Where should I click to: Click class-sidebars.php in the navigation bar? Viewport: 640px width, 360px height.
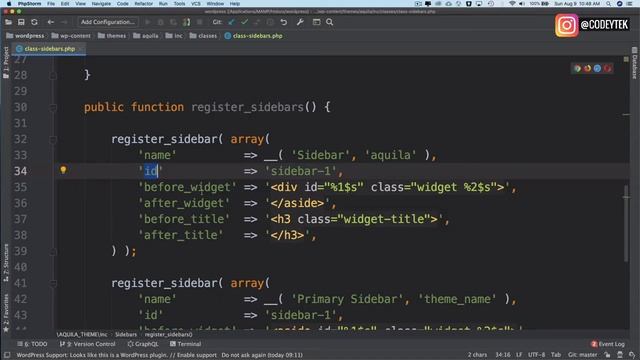tap(253, 36)
